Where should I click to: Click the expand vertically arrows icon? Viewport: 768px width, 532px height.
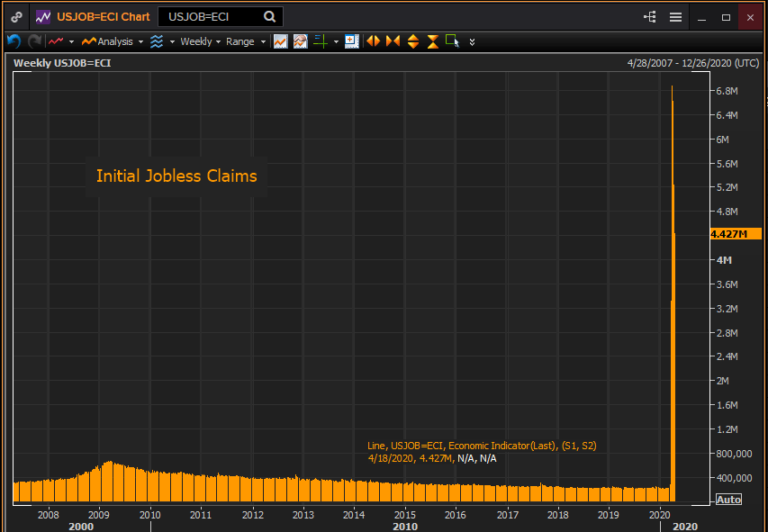(413, 41)
